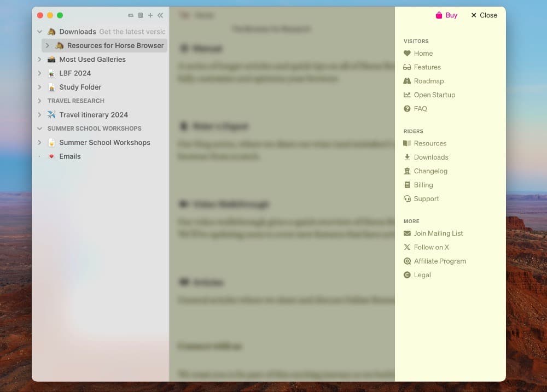Collapse the Downloads tree item
Image resolution: width=547 pixels, height=392 pixels.
(39, 32)
